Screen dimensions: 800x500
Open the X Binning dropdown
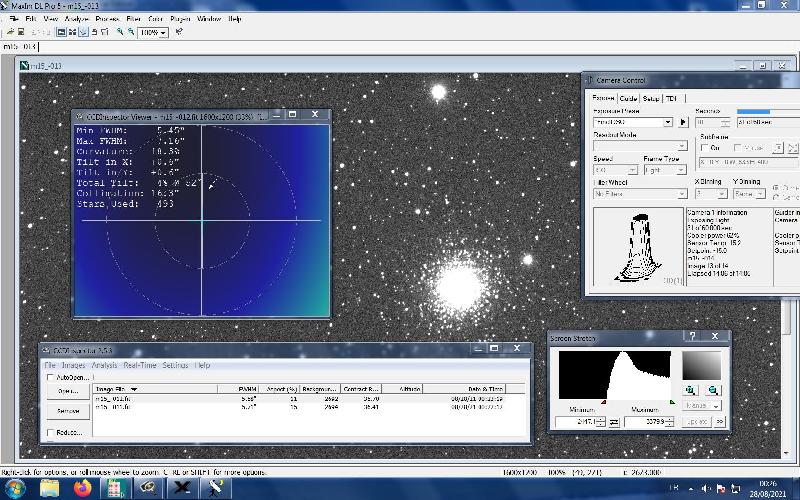pyautogui.click(x=721, y=194)
